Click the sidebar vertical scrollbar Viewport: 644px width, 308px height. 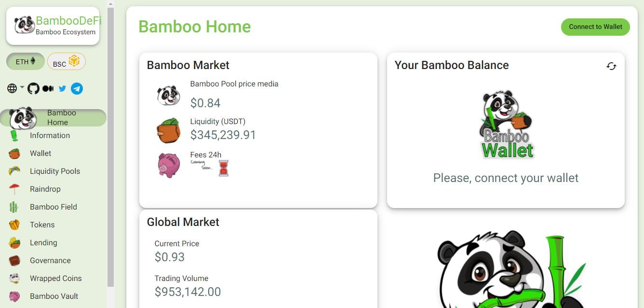110,145
